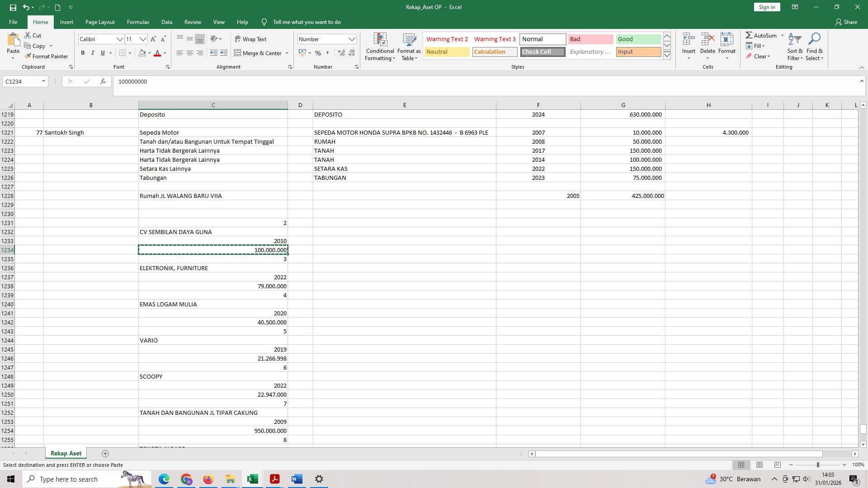Click the Percent Style icon
Screen dimensions: 868x488
318,53
